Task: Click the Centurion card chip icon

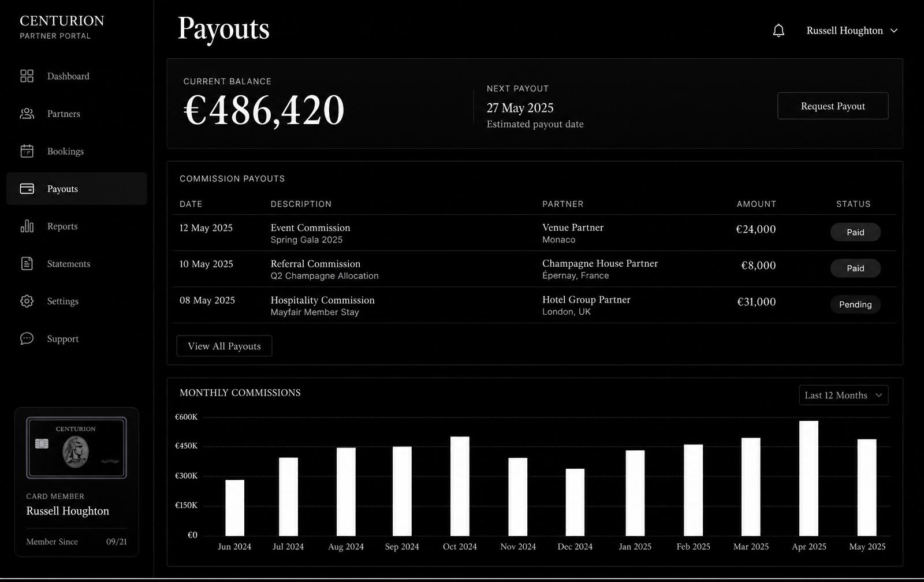Action: click(42, 443)
